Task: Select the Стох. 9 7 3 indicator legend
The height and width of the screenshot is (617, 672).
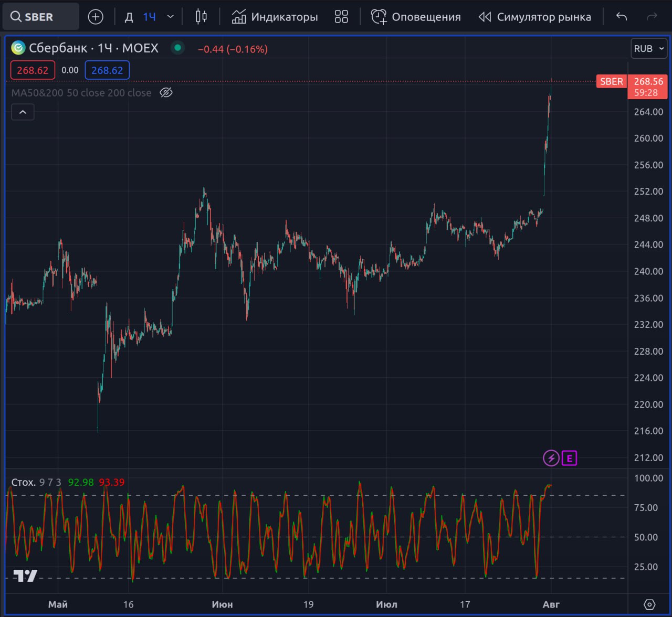Action: [36, 482]
